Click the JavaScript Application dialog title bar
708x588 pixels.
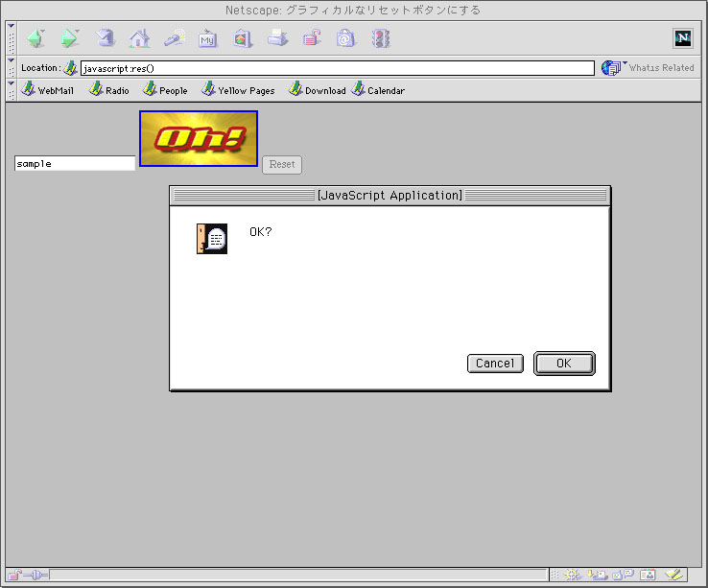click(390, 196)
